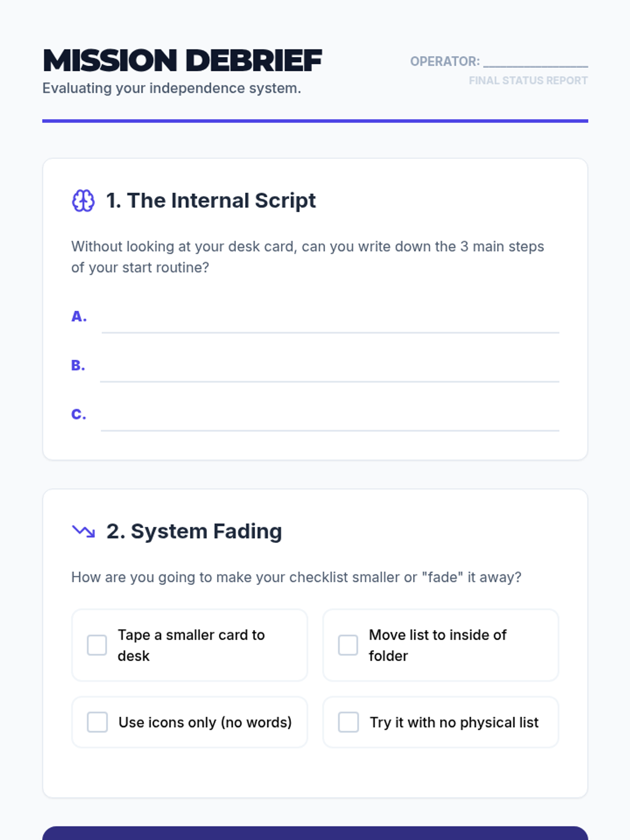Click the 'Try it with no physical list' option text
The image size is (630, 840).
(454, 722)
